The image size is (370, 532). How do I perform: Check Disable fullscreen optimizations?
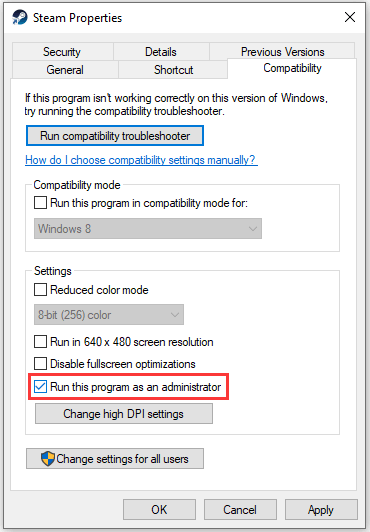coord(40,363)
